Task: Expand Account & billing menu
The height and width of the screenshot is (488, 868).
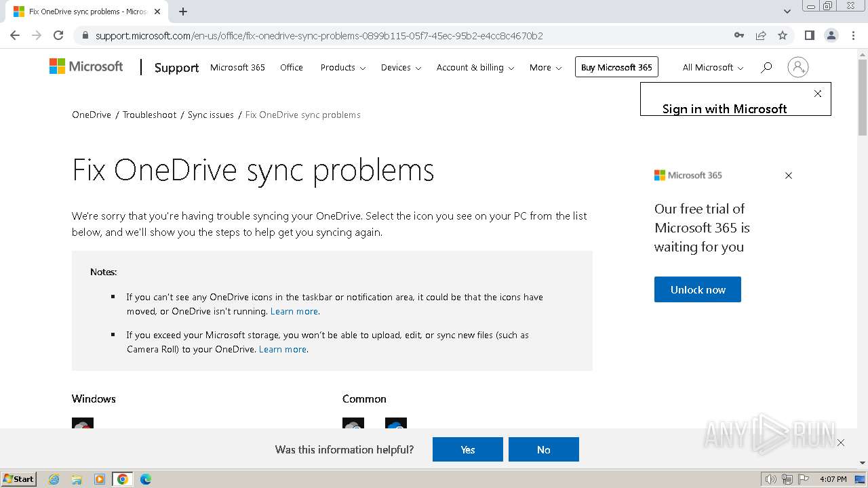Action: tap(475, 67)
